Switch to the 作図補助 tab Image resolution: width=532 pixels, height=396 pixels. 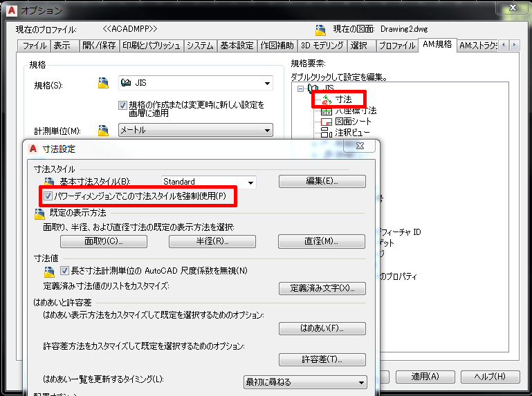[x=277, y=46]
